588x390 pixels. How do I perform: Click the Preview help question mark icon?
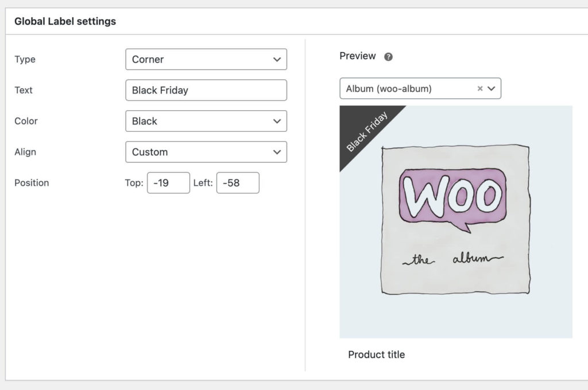click(x=389, y=57)
